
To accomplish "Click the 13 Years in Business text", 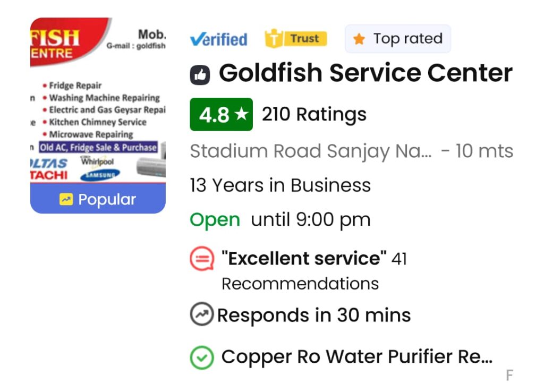I will click(x=280, y=185).
